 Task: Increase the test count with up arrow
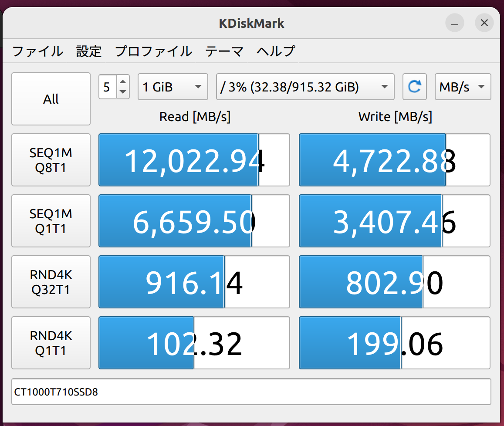(x=123, y=81)
